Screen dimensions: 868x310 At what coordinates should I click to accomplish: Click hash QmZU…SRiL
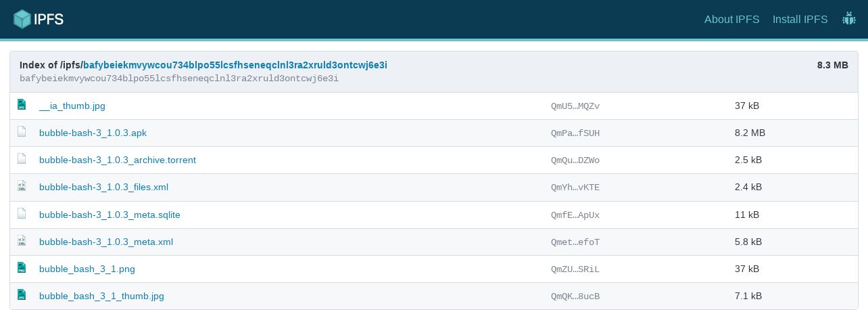575,269
